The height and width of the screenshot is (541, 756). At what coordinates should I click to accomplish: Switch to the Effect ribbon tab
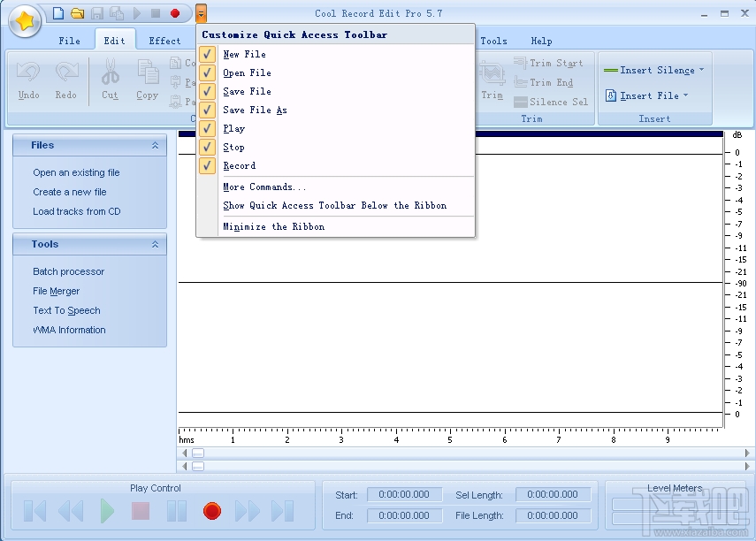164,41
